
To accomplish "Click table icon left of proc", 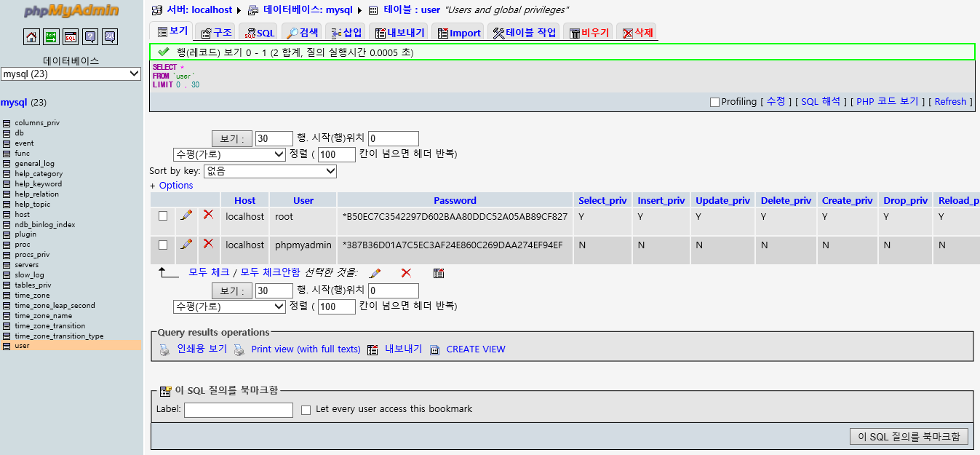I will (7, 245).
